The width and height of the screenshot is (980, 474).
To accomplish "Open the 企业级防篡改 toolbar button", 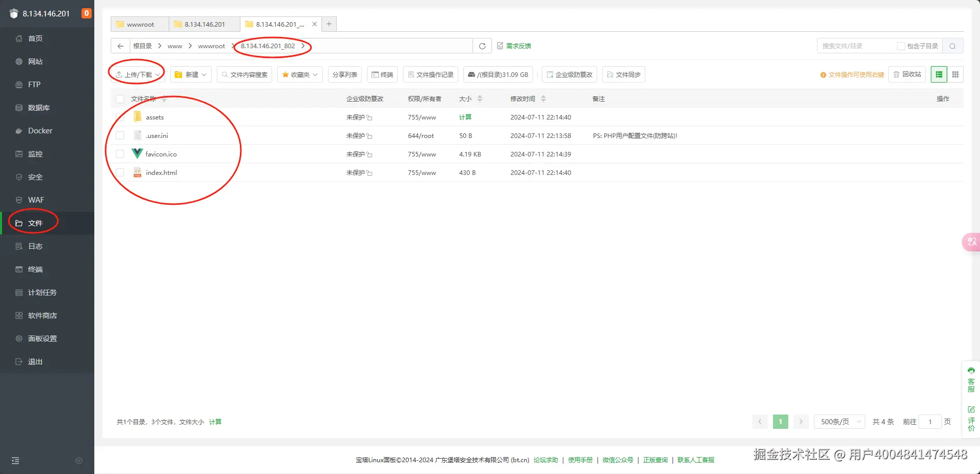I will 569,75.
